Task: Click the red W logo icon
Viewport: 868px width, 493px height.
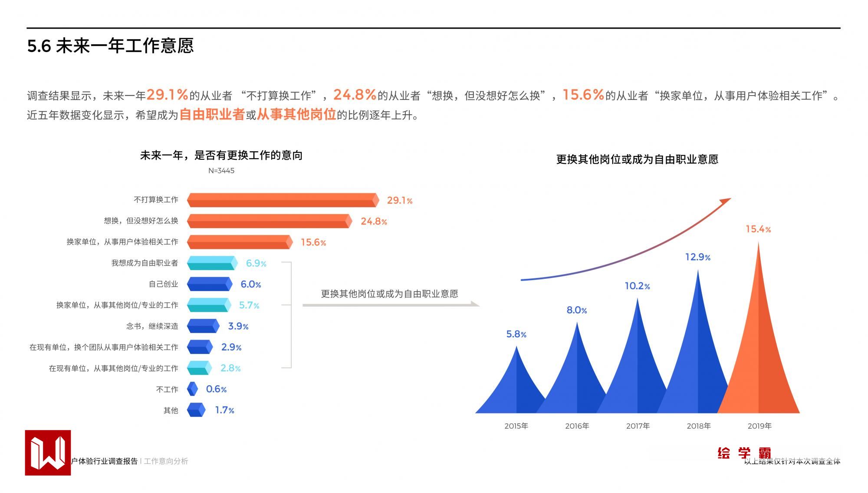Action: click(x=48, y=453)
